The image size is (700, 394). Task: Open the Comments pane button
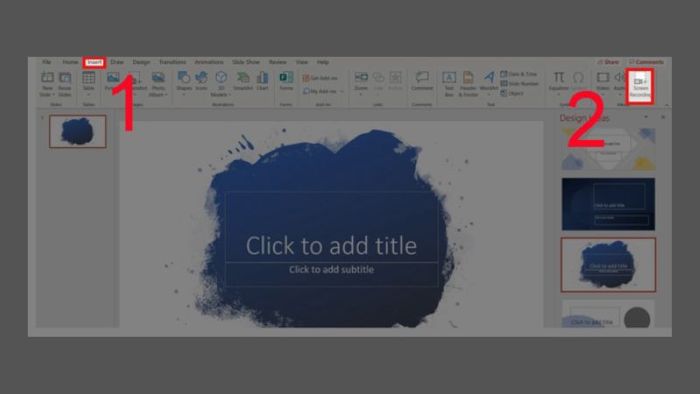[646, 62]
